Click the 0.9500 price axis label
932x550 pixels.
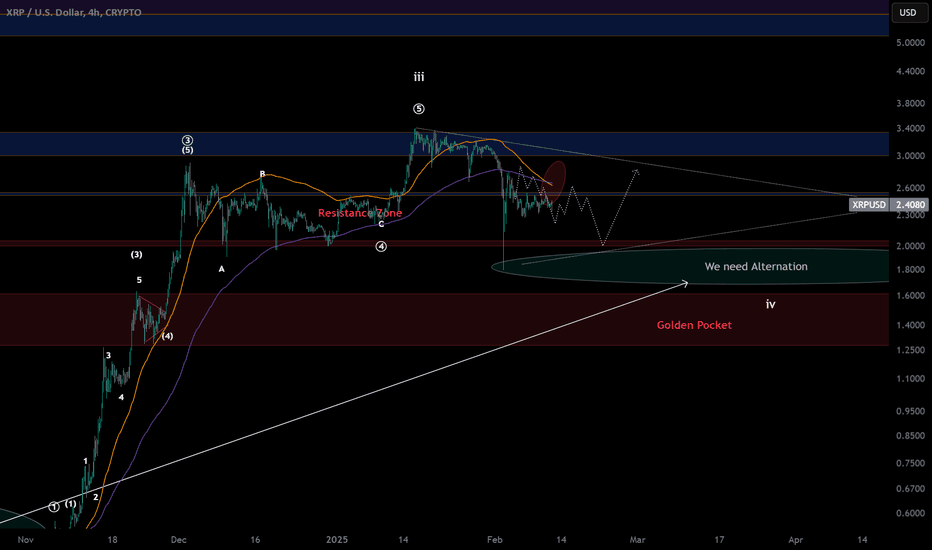pyautogui.click(x=911, y=411)
